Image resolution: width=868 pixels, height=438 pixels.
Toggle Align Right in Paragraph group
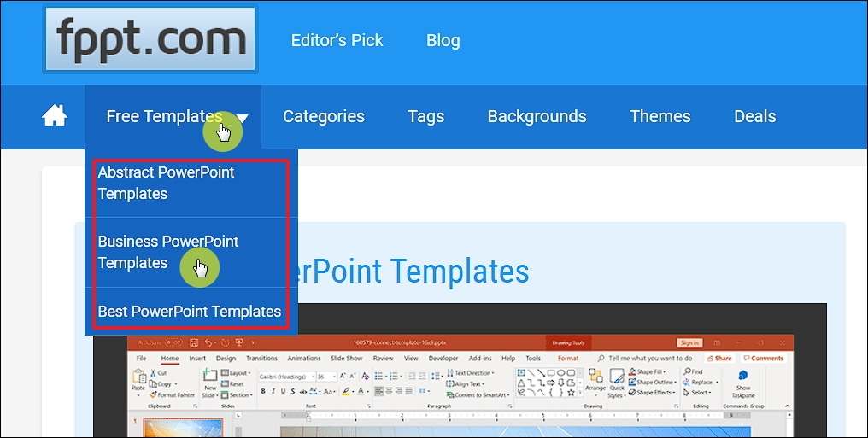[x=399, y=391]
